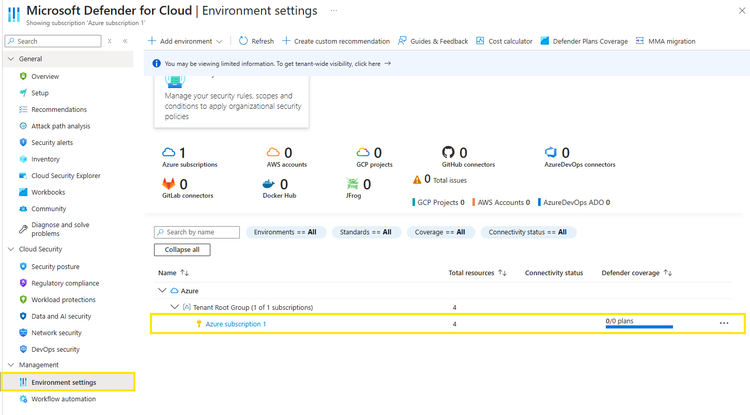Clear the sidebar search with X
The image size is (750, 415).
pos(110,41)
